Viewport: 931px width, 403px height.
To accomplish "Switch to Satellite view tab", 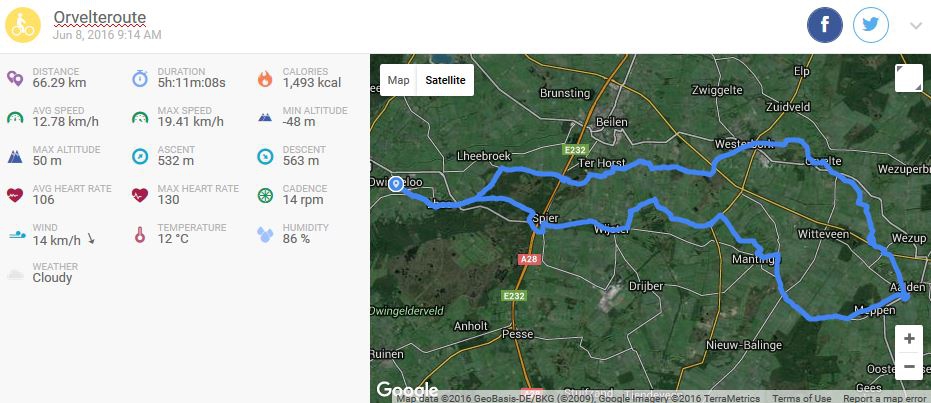I will click(x=445, y=80).
